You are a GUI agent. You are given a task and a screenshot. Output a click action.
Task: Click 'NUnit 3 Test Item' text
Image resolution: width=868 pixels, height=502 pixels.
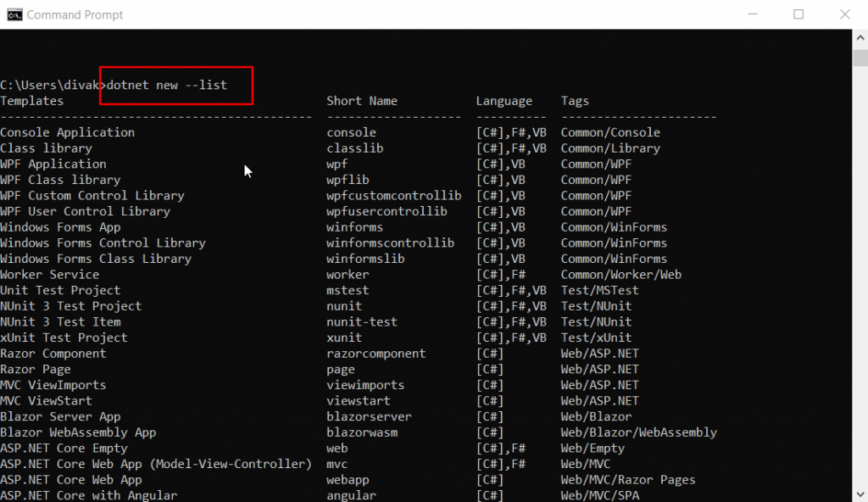coord(60,322)
